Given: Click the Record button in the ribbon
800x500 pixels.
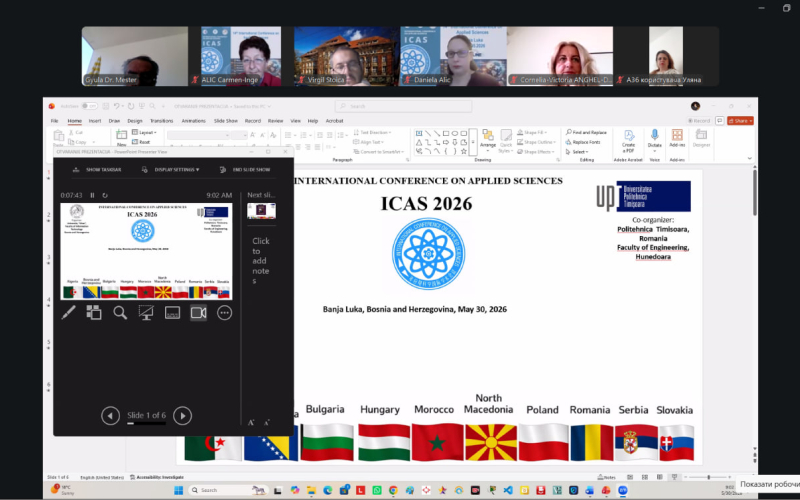Looking at the screenshot, I should point(699,121).
